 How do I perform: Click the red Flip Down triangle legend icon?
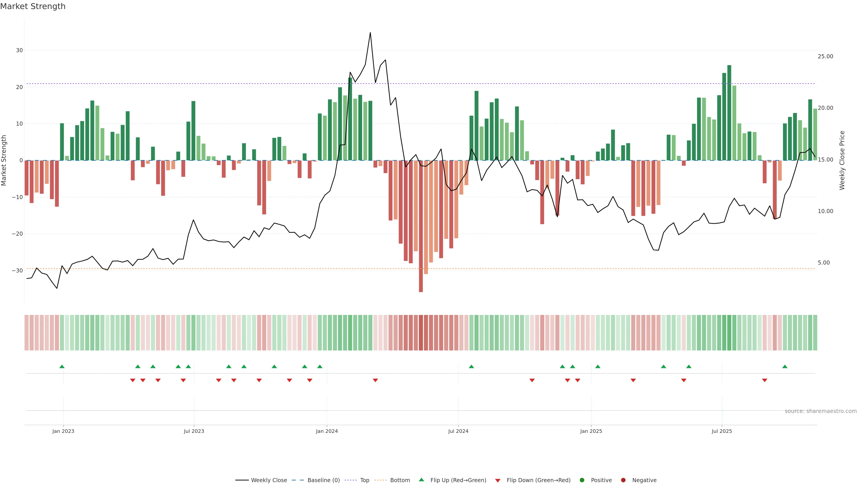498,481
